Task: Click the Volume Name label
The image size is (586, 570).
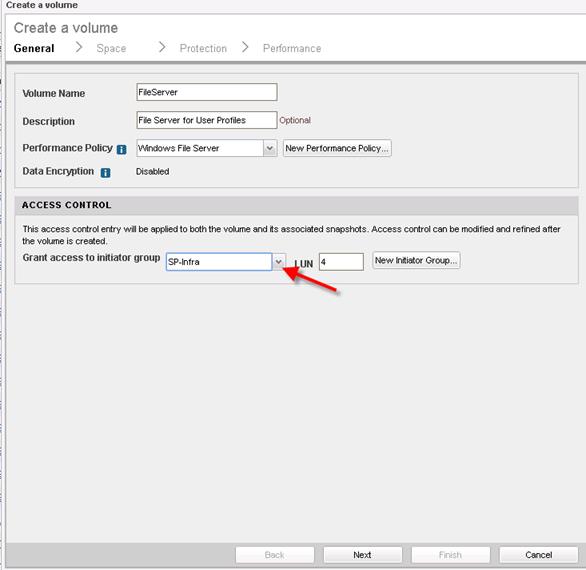Action: [x=54, y=93]
